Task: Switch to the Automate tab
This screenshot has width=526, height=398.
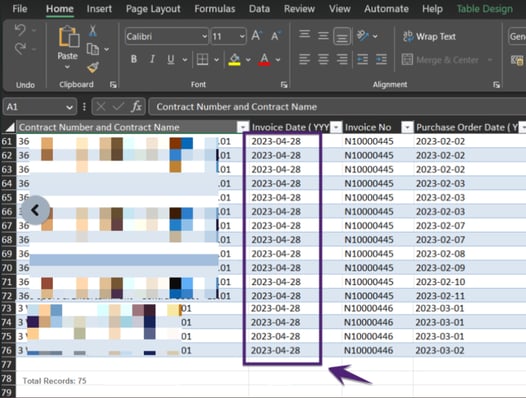Action: tap(386, 9)
